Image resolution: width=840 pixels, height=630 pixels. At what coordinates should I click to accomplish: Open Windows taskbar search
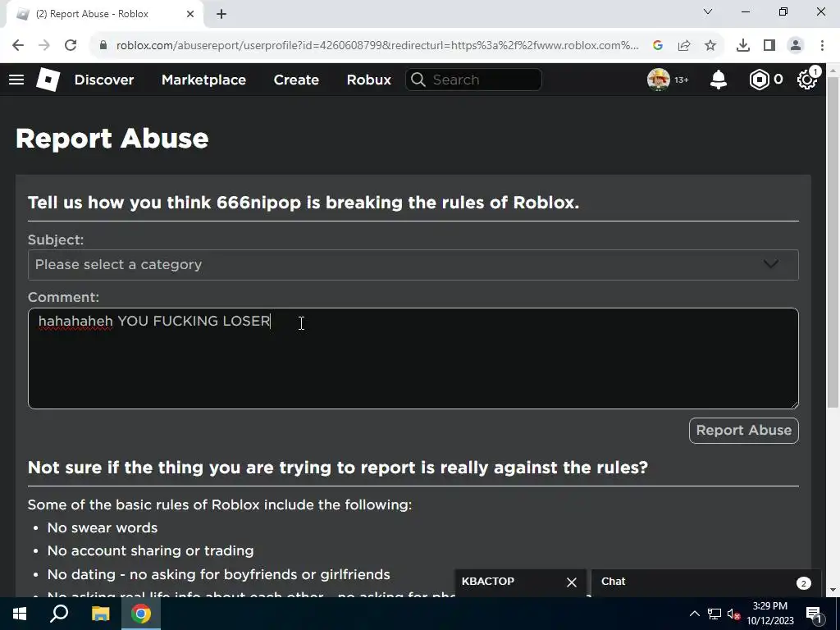(59, 614)
